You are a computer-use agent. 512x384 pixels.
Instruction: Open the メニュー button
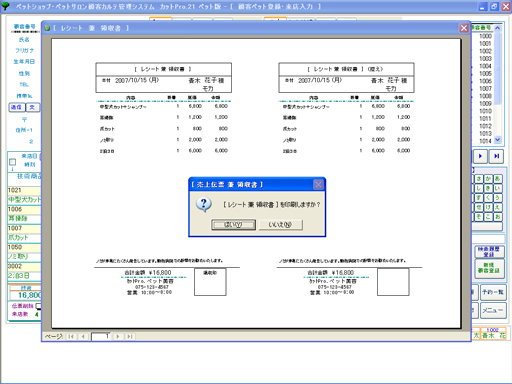(x=493, y=310)
